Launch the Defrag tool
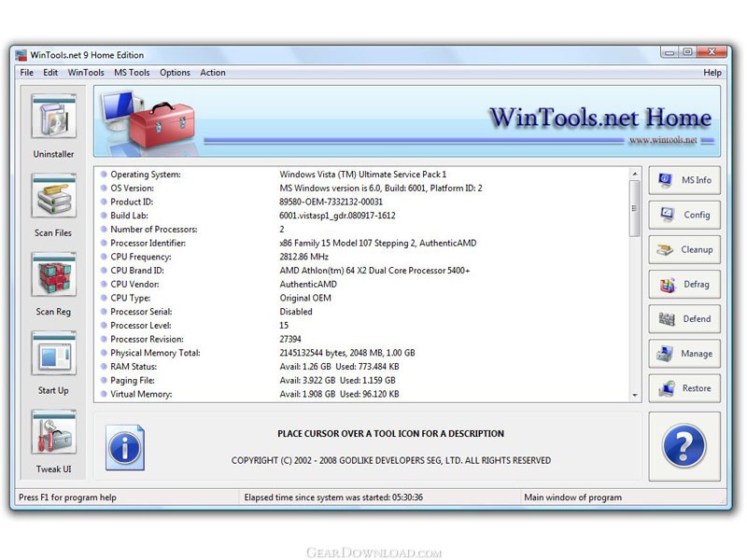Image resolution: width=747 pixels, height=560 pixels. click(684, 285)
